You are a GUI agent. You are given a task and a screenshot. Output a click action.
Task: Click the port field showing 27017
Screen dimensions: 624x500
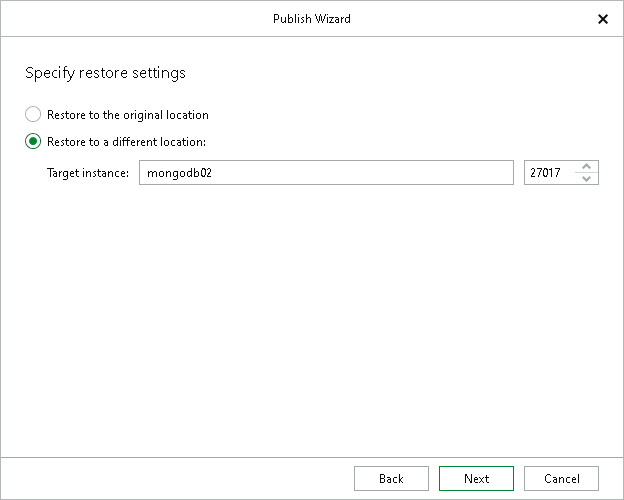pos(549,173)
